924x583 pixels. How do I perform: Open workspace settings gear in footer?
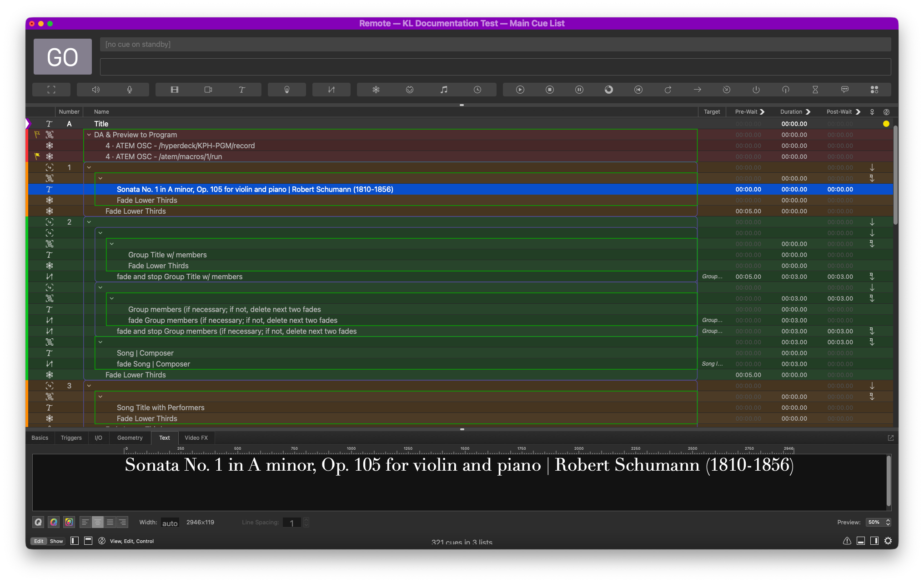(888, 541)
